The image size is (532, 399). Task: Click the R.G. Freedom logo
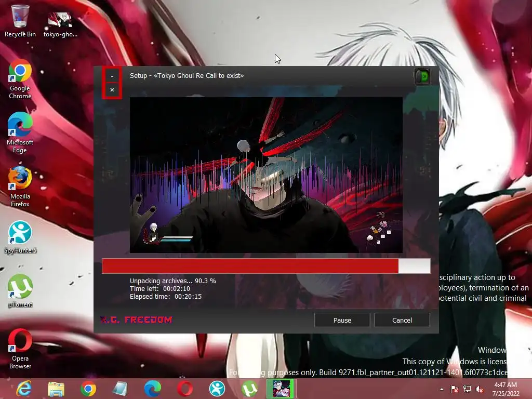tap(137, 320)
